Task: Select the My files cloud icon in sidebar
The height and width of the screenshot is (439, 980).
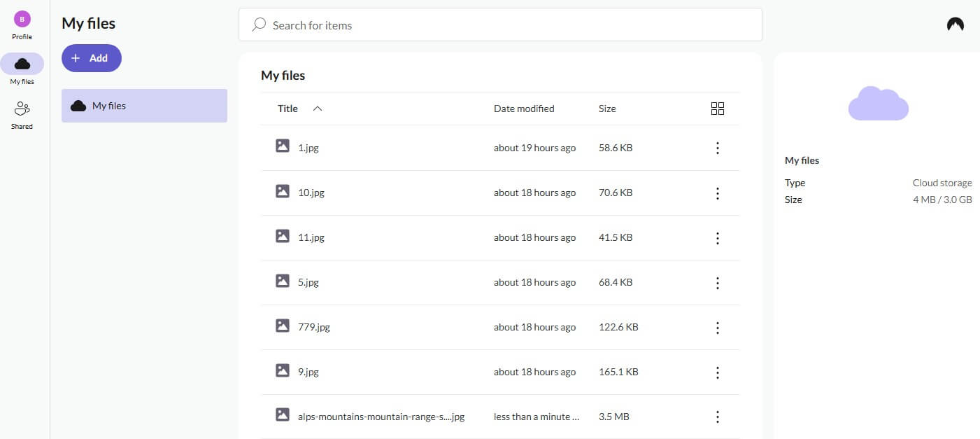Action: pos(22,64)
